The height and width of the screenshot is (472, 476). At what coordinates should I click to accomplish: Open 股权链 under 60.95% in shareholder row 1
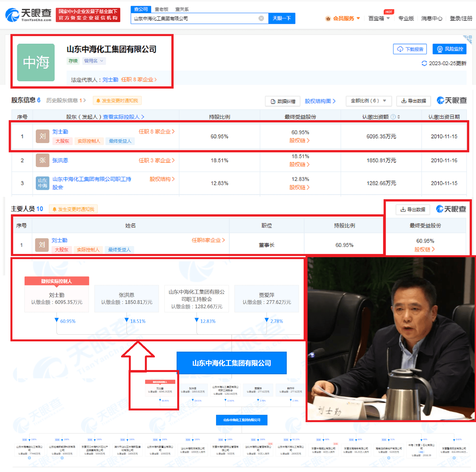pyautogui.click(x=299, y=141)
